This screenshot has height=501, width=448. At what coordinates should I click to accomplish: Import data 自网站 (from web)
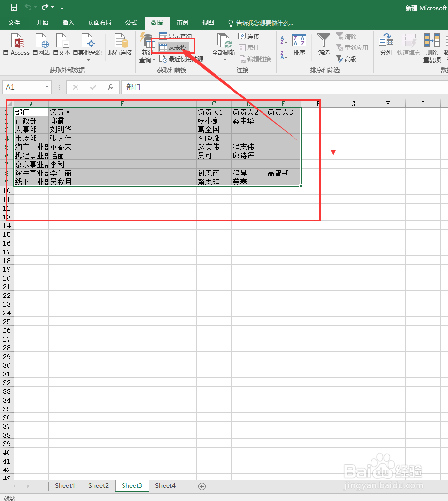coord(41,45)
